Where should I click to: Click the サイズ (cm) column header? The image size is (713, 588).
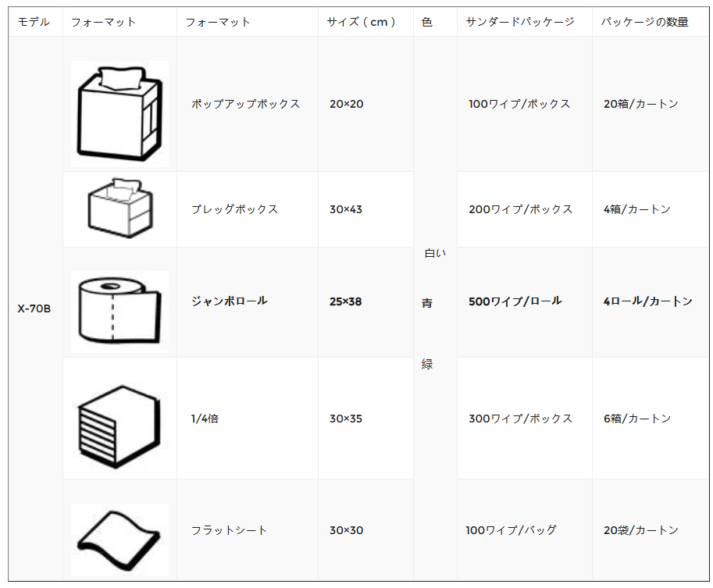coord(361,22)
